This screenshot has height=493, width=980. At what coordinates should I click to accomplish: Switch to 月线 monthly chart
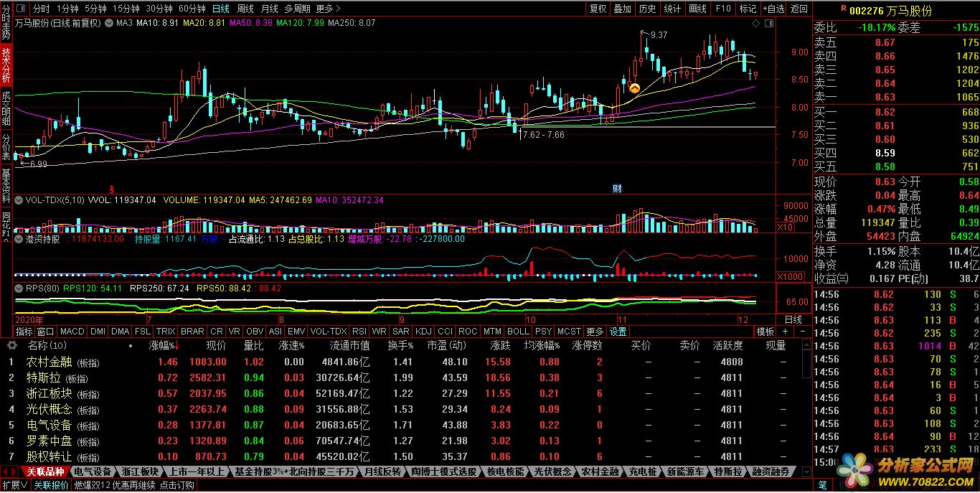(269, 9)
